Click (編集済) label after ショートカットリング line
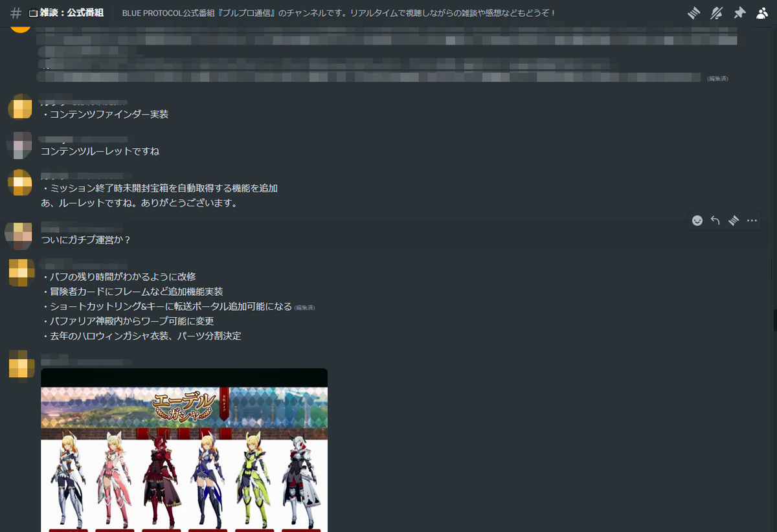 305,307
